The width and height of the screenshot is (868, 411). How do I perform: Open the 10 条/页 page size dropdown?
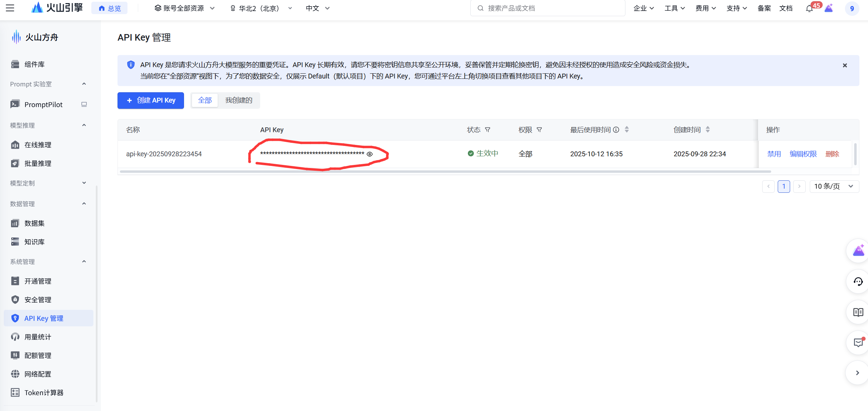[x=834, y=186]
